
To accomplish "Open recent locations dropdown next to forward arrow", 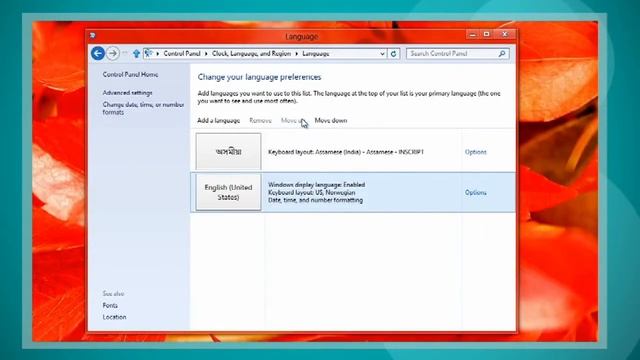I will [125, 53].
